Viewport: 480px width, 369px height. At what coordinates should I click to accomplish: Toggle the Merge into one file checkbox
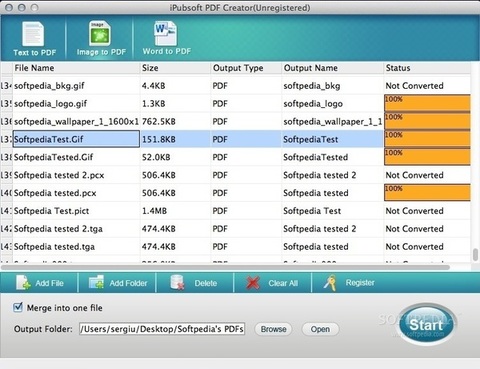pos(18,307)
